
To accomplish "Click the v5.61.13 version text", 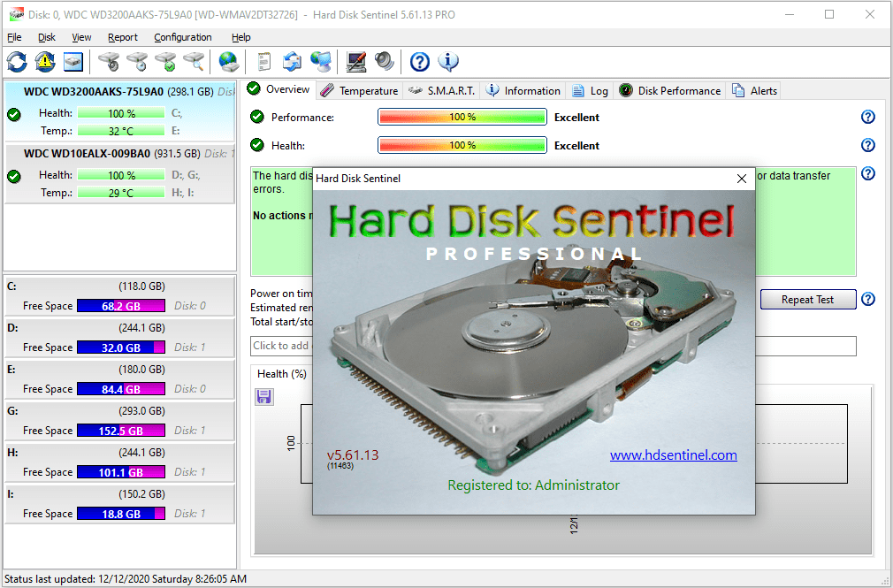I will coord(353,454).
